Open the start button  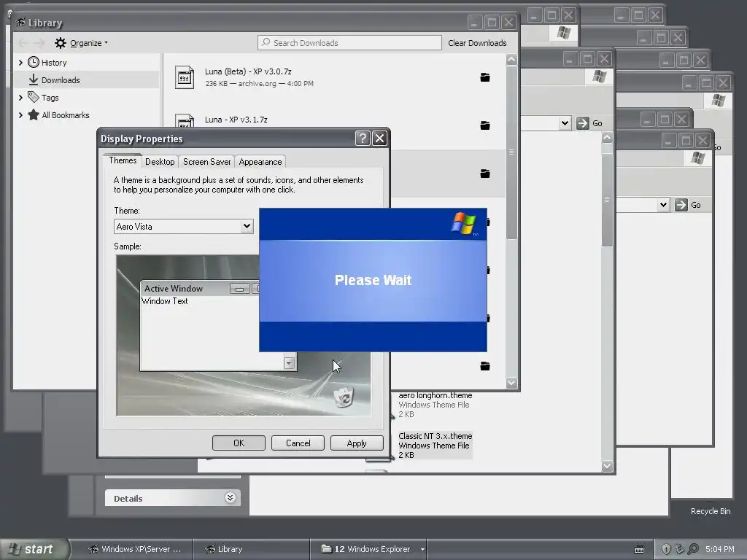(35, 549)
